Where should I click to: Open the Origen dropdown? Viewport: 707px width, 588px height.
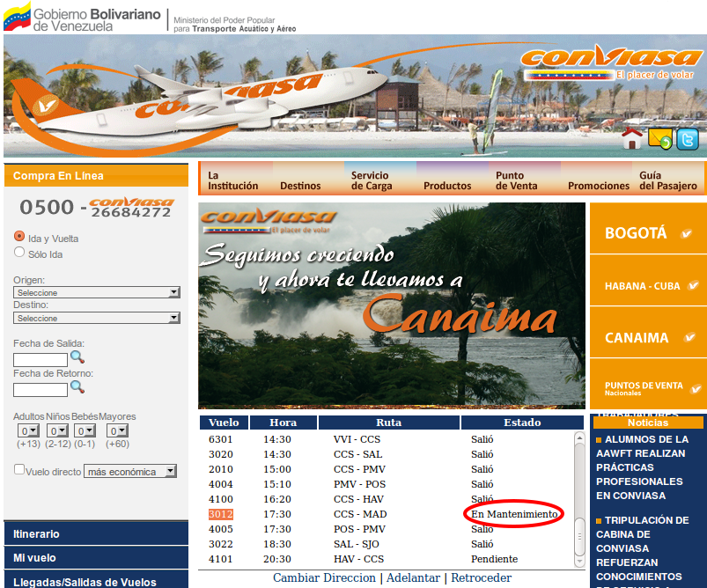(96, 292)
